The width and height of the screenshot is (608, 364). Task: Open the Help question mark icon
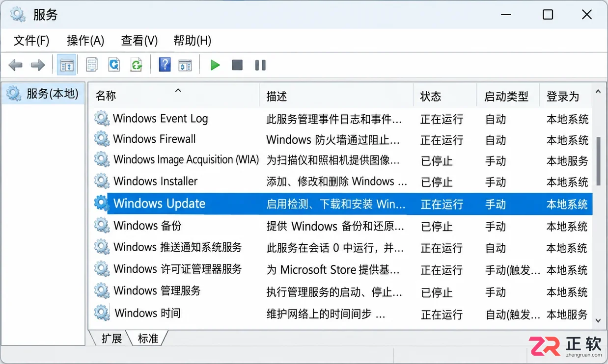[165, 65]
